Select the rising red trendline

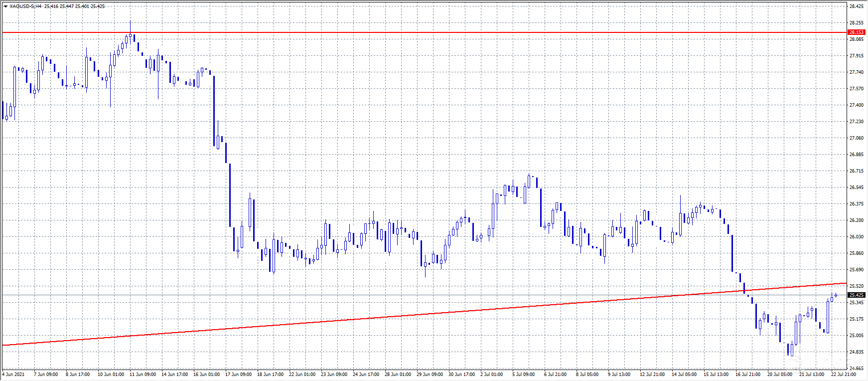[424, 314]
